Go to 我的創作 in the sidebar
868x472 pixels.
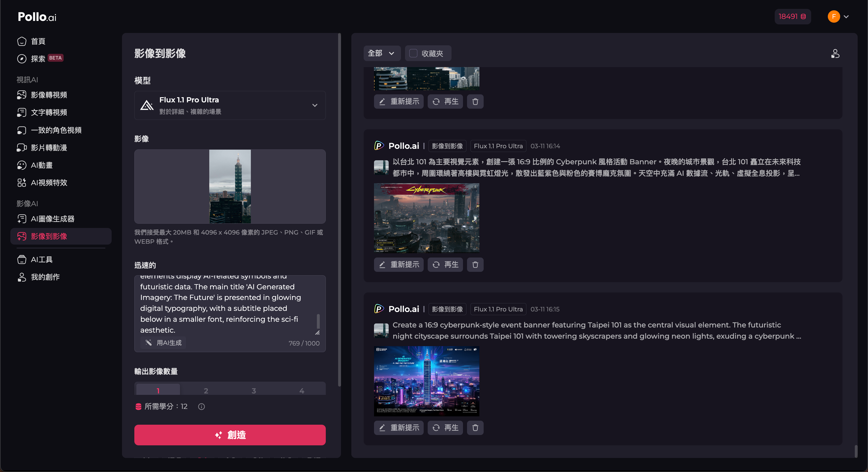click(45, 277)
